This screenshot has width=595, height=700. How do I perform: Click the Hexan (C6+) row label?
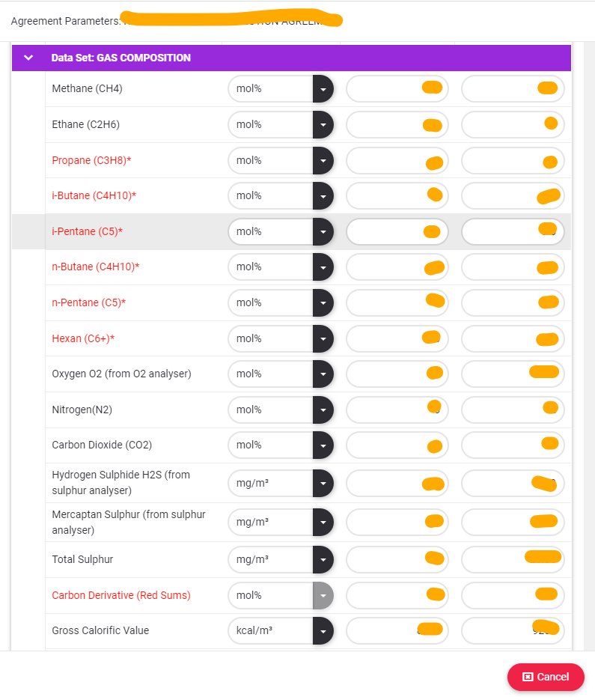tap(83, 338)
